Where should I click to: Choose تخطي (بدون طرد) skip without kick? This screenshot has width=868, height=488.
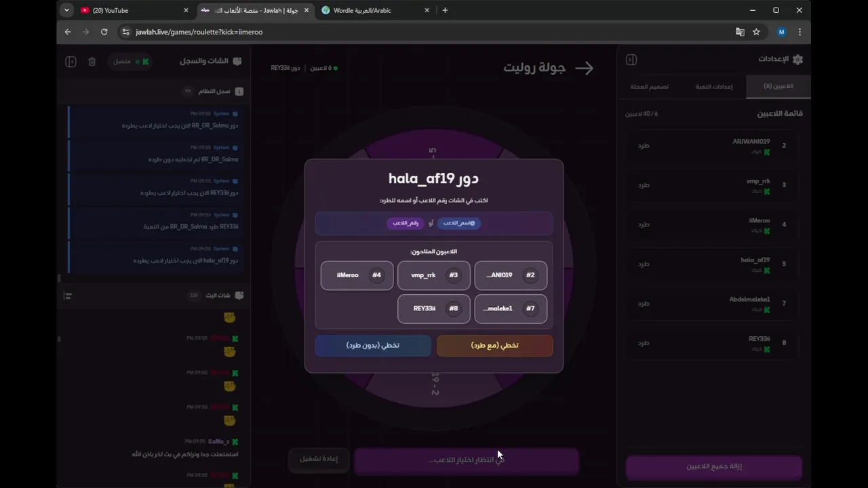(373, 346)
